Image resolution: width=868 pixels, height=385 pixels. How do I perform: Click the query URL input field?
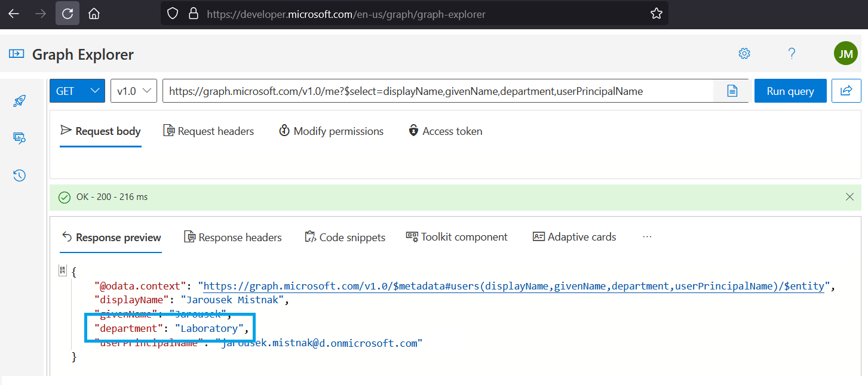436,91
